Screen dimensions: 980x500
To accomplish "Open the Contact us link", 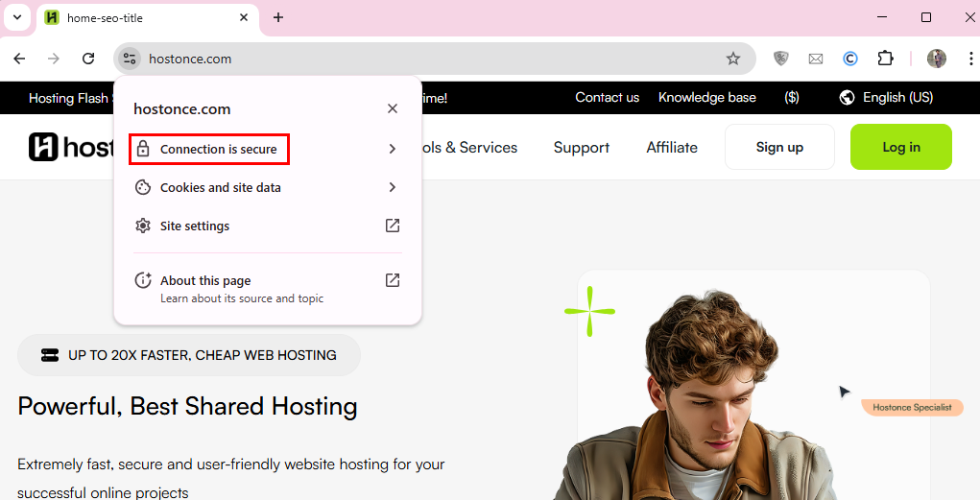I will click(607, 98).
